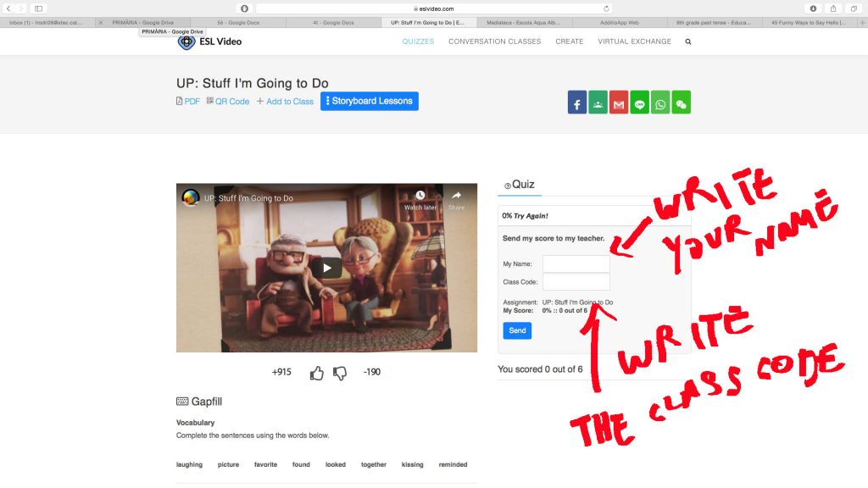Open the QR Code link
Screen dimensions: 868x488
[x=228, y=102]
